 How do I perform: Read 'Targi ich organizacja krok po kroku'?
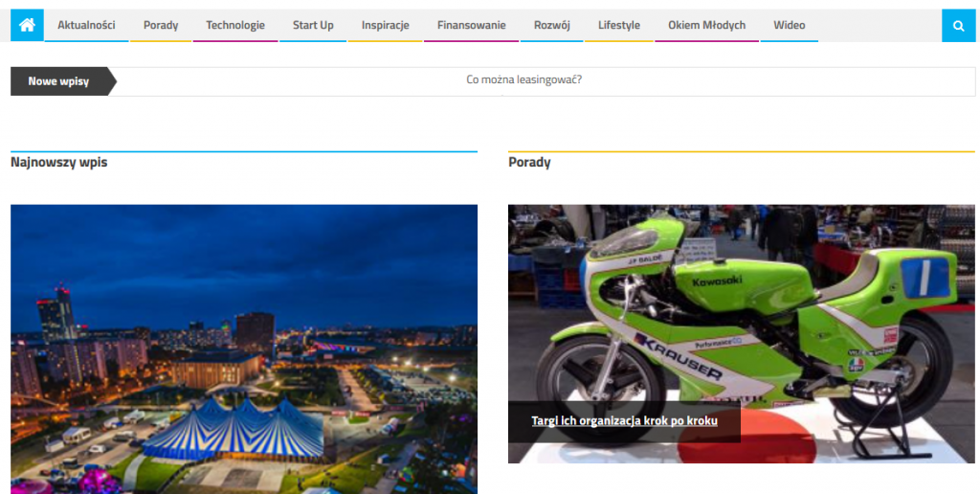tap(624, 421)
